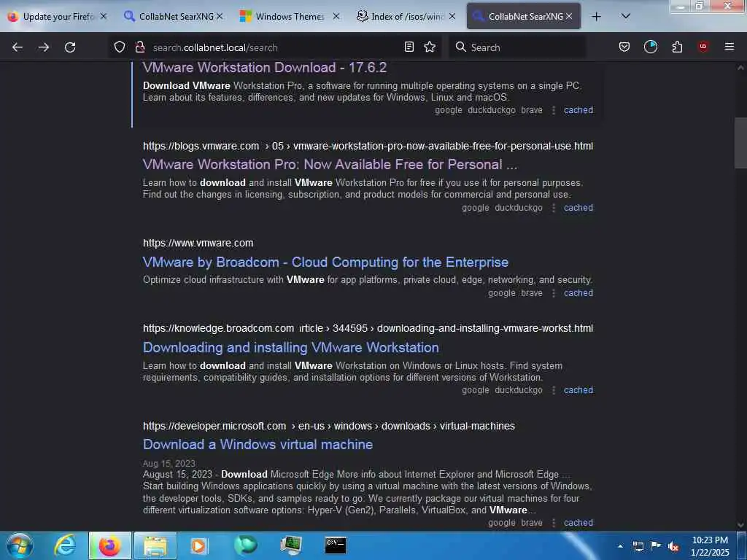The height and width of the screenshot is (560, 747).
Task: Open Save to Pocket icon
Action: point(624,47)
